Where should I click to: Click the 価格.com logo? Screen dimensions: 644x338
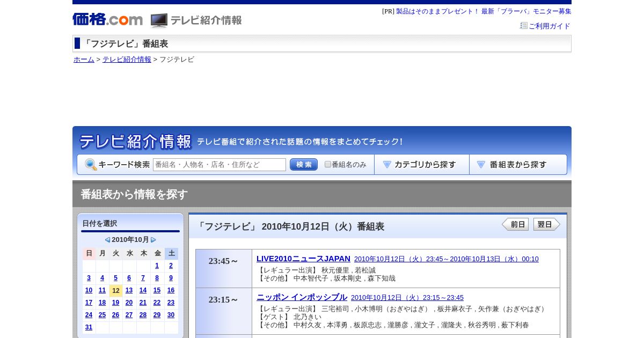(107, 20)
